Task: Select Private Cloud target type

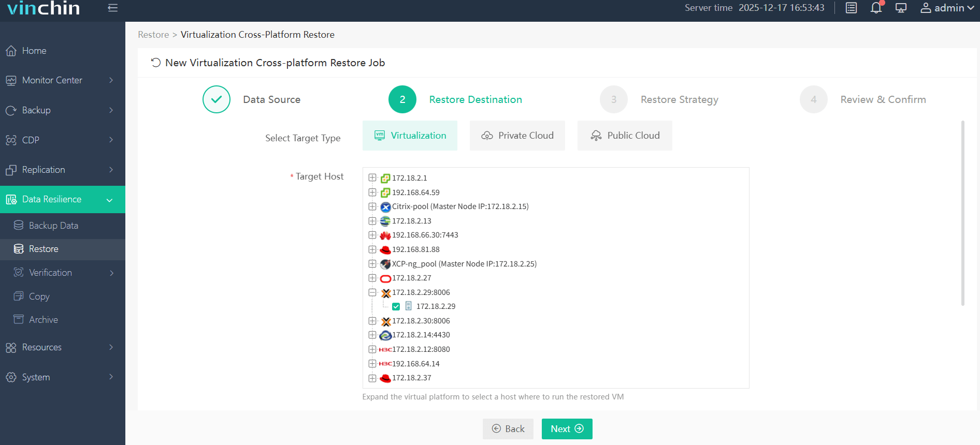Action: (x=517, y=136)
